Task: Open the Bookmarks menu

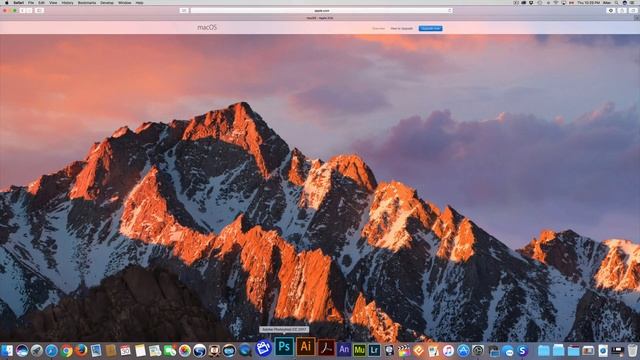Action: (x=87, y=2)
